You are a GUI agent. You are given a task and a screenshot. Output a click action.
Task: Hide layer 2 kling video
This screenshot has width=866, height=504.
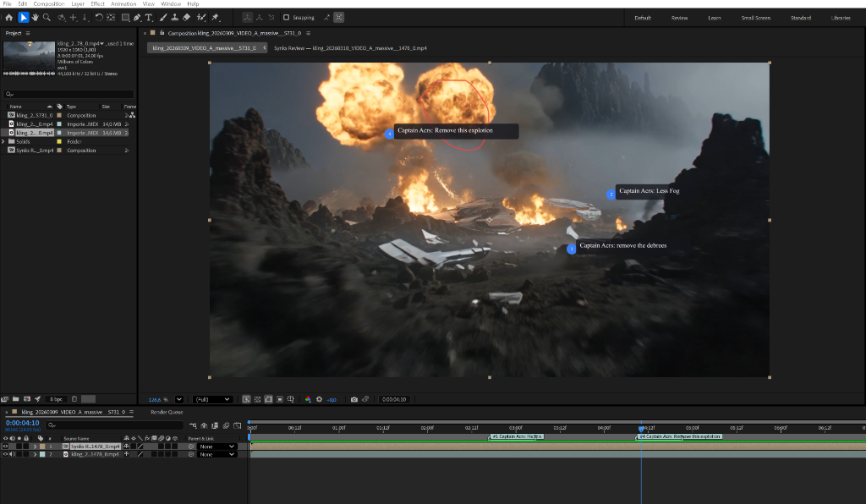(x=6, y=454)
